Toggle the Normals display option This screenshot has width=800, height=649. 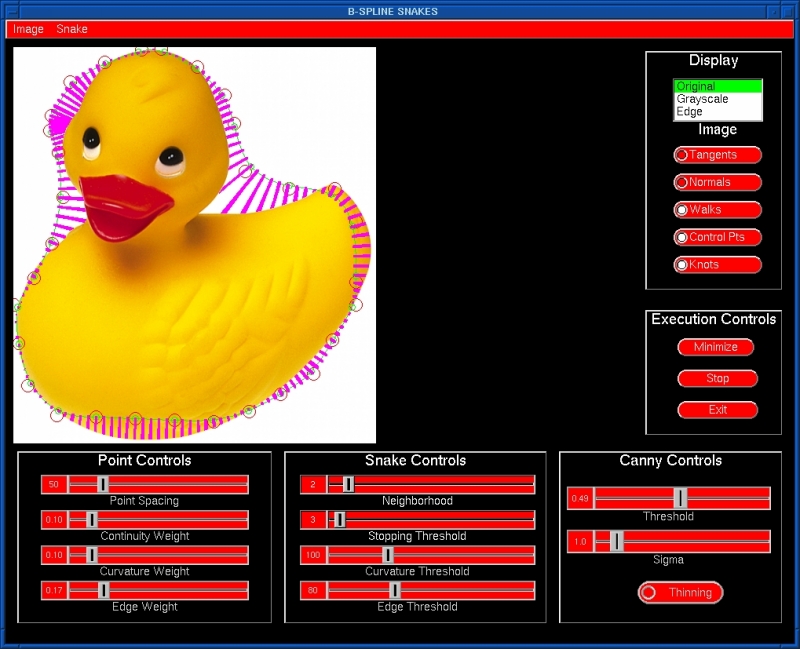(x=717, y=182)
